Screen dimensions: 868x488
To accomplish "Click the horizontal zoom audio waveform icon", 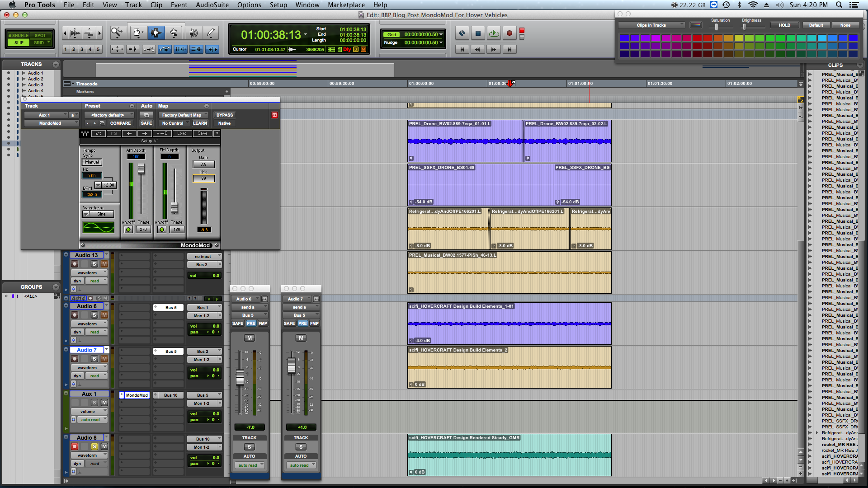I will (75, 33).
